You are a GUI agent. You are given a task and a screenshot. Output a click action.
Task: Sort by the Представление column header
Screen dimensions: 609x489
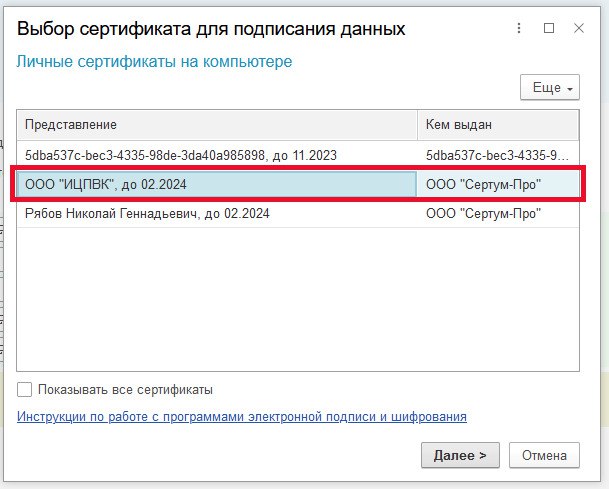pyautogui.click(x=217, y=125)
